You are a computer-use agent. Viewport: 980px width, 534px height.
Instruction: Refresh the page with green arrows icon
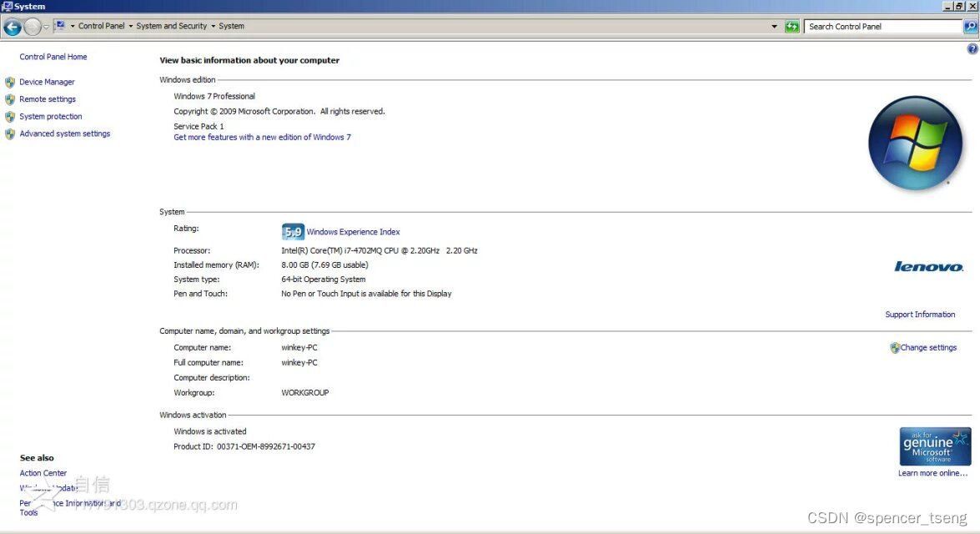pos(792,26)
